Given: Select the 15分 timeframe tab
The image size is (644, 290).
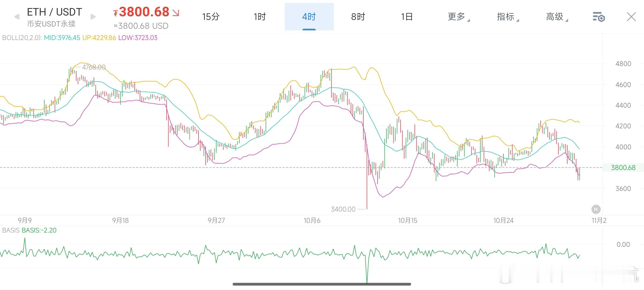Looking at the screenshot, I should pos(211,17).
